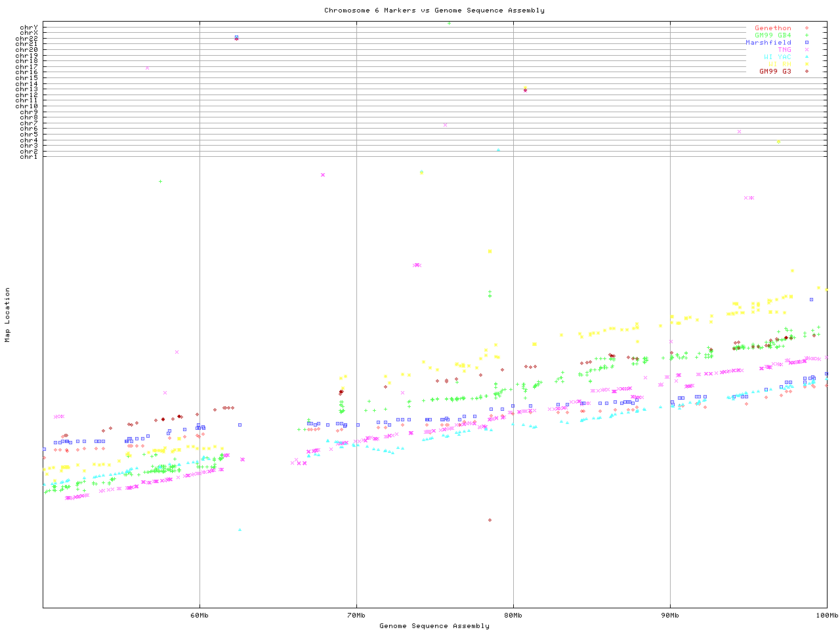Select the Genethon legend label
Image resolution: width=840 pixels, height=630 pixels.
point(772,28)
